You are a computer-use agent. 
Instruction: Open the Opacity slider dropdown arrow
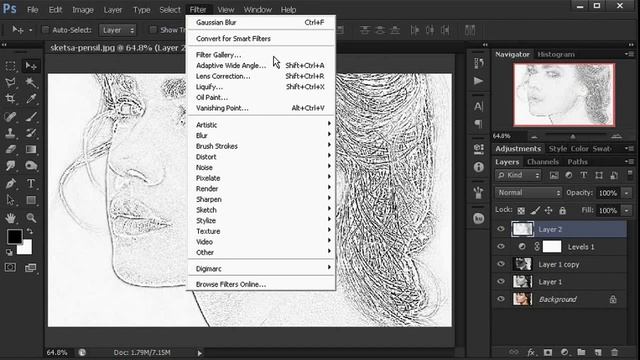point(627,193)
